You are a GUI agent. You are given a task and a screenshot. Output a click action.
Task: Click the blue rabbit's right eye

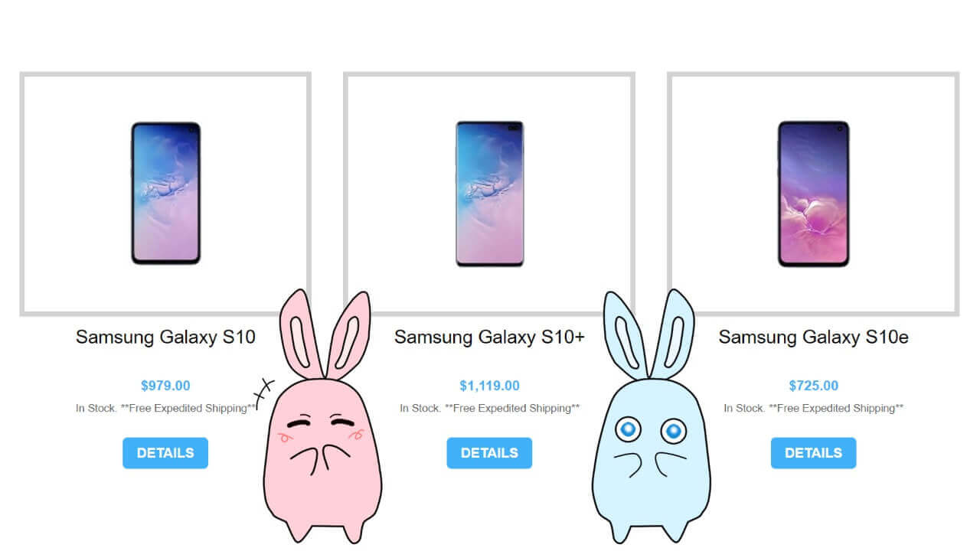(673, 432)
